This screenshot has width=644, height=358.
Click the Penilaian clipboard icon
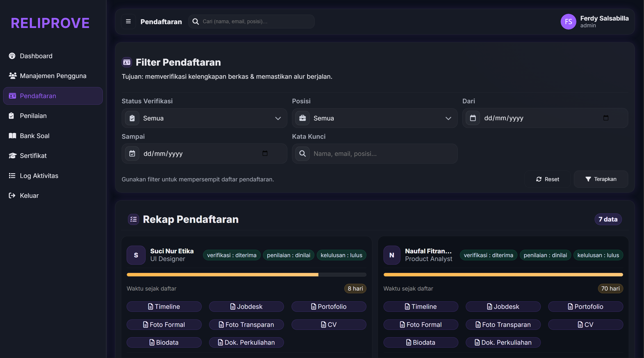(11, 116)
